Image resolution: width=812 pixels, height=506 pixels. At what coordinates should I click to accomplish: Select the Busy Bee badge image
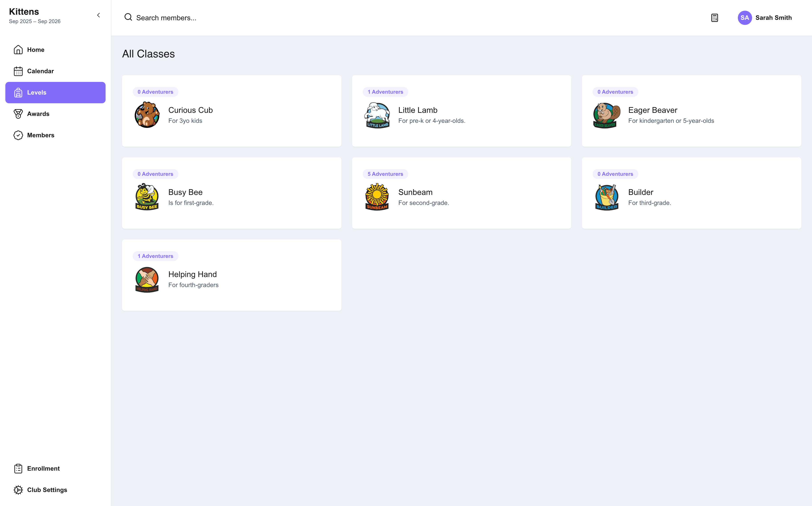coord(147,197)
